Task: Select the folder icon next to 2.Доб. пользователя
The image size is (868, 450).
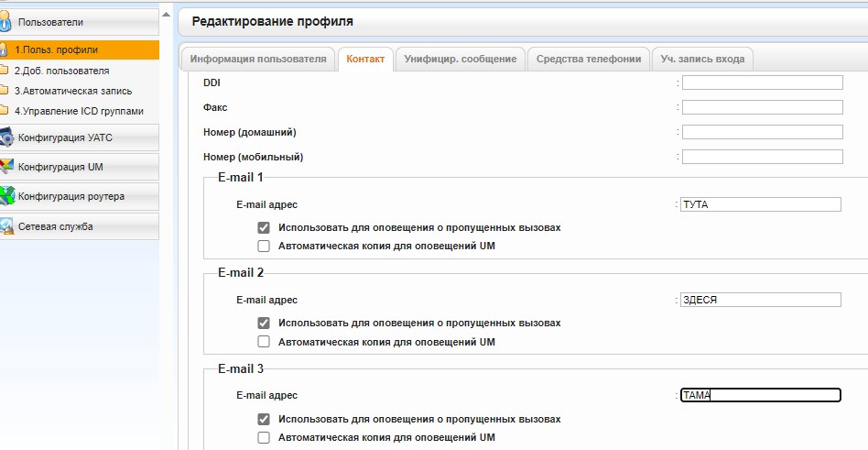Action: coord(4,71)
